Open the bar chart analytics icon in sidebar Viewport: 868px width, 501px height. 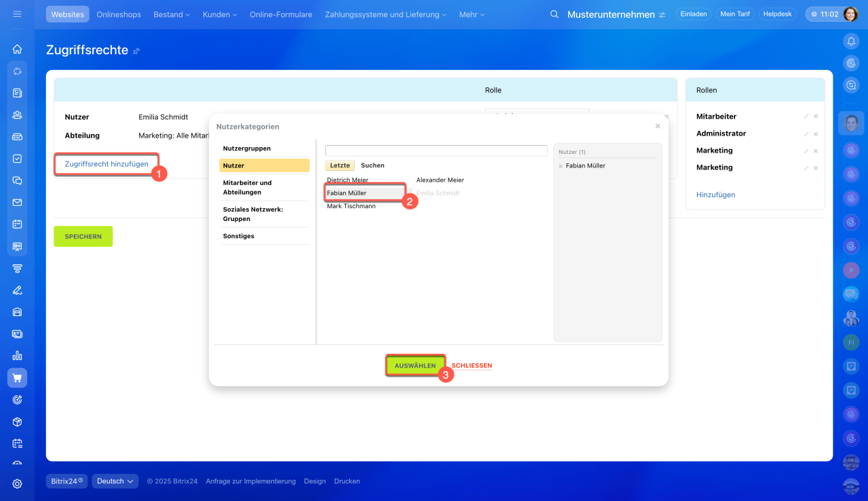tap(17, 355)
